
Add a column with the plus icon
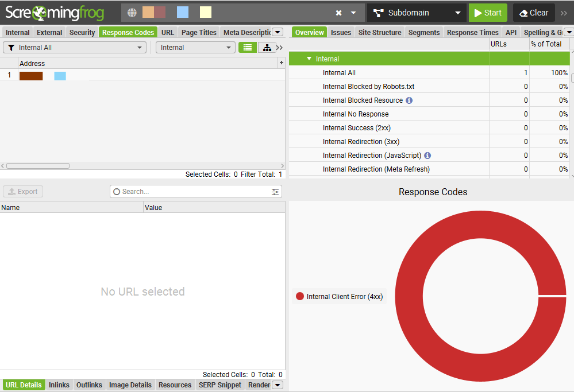pos(282,63)
